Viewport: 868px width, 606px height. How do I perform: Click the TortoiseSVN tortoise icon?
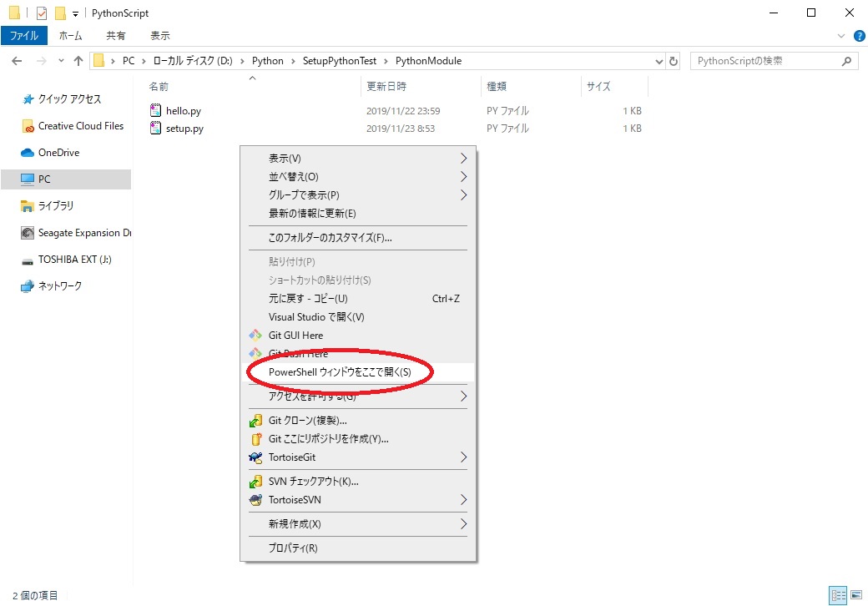coord(255,500)
